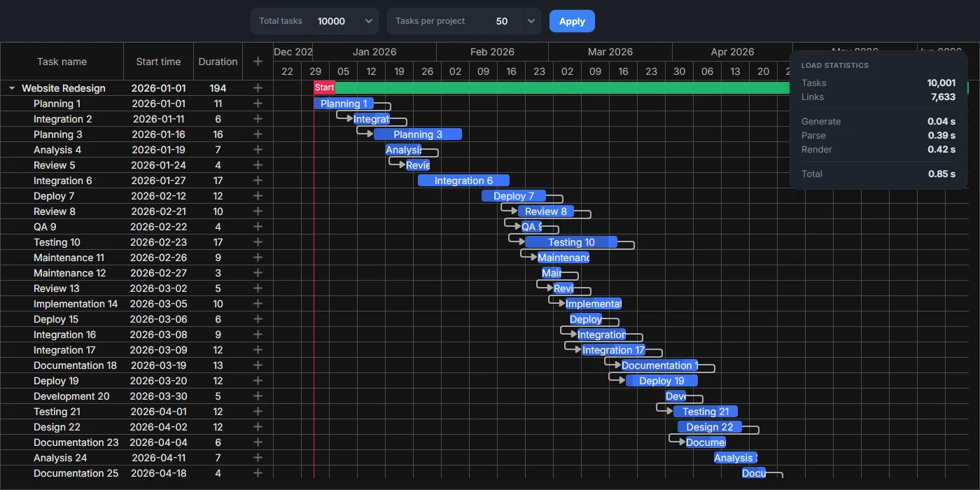Select the QA 9 task name

click(45, 227)
